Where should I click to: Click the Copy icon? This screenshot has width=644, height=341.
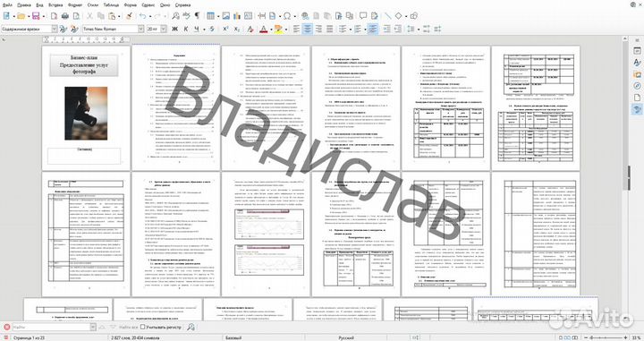pos(100,16)
